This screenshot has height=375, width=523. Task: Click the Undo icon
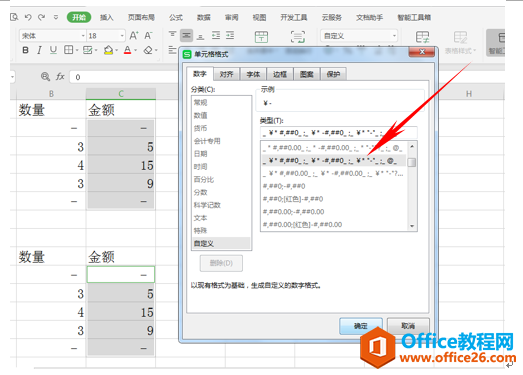pyautogui.click(x=28, y=17)
